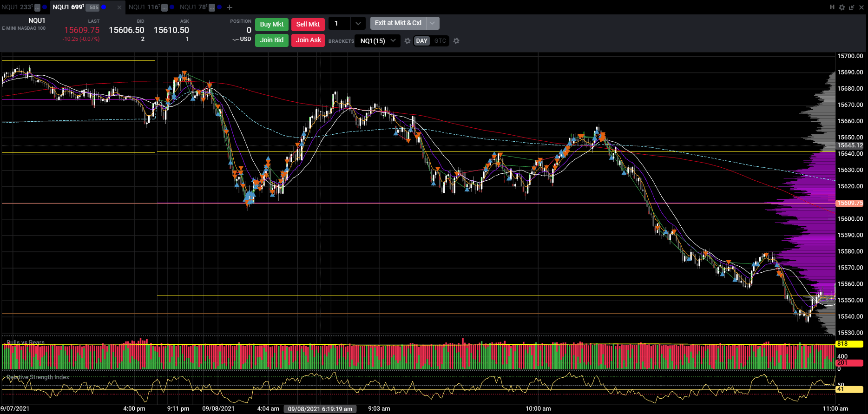The width and height of the screenshot is (868, 414).
Task: Click the 15530.00 price axis label
Action: pyautogui.click(x=850, y=333)
